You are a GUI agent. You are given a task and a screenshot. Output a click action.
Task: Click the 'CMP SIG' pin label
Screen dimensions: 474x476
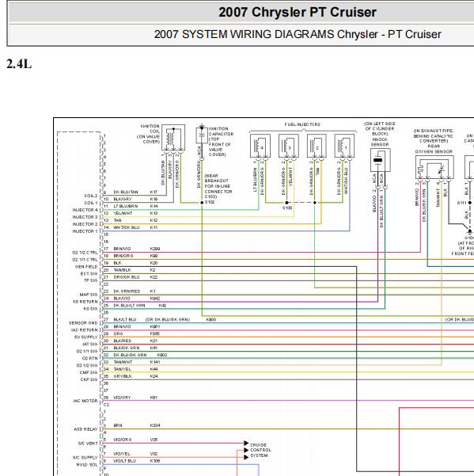[89, 372]
